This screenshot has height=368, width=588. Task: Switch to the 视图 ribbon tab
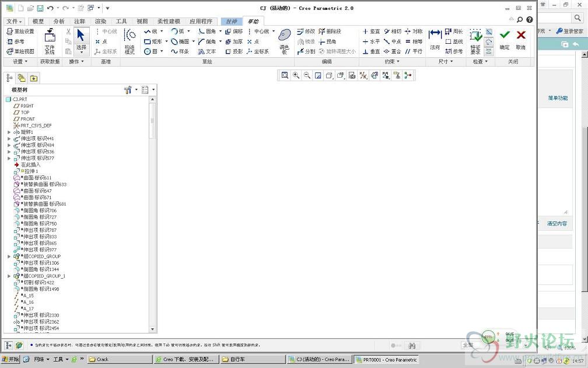pyautogui.click(x=142, y=22)
